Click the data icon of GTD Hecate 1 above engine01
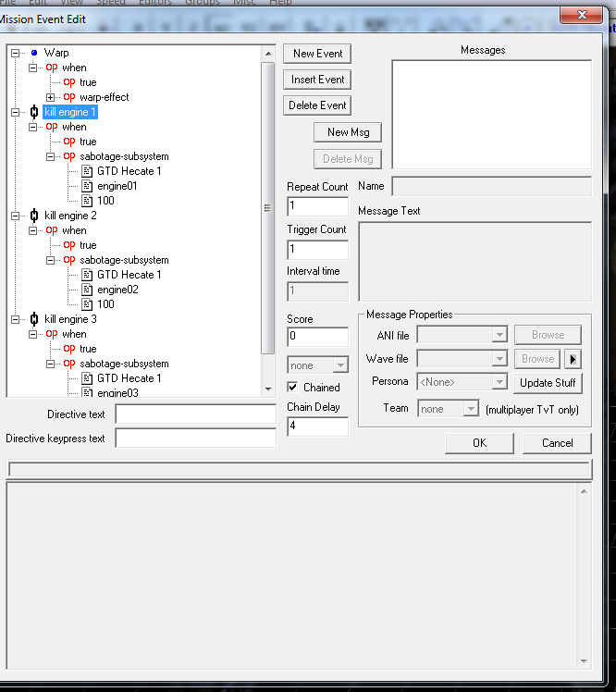Viewport: 616px width, 692px height. 87,171
